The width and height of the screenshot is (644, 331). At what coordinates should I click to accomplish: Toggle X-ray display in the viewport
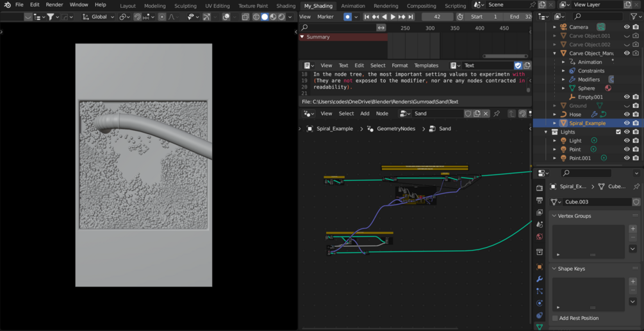tap(245, 17)
